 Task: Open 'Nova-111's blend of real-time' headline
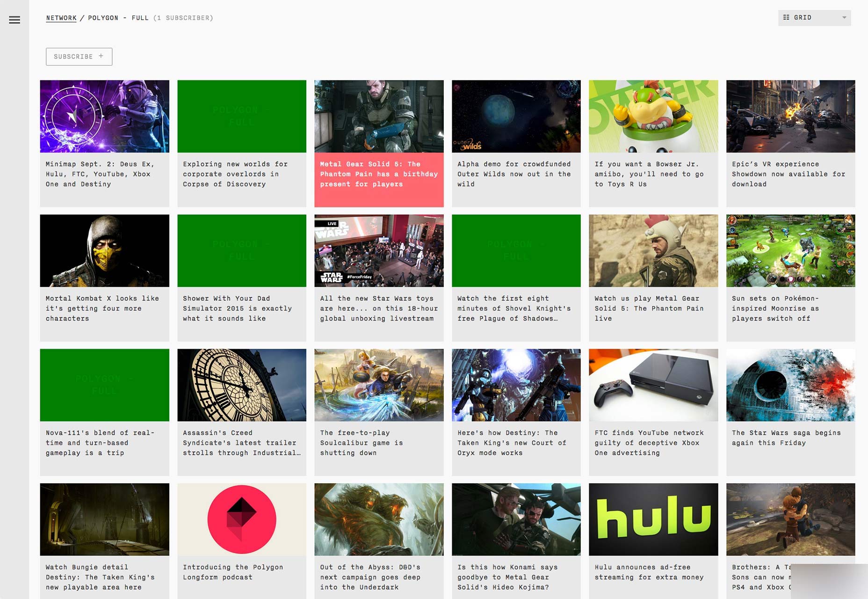click(100, 443)
